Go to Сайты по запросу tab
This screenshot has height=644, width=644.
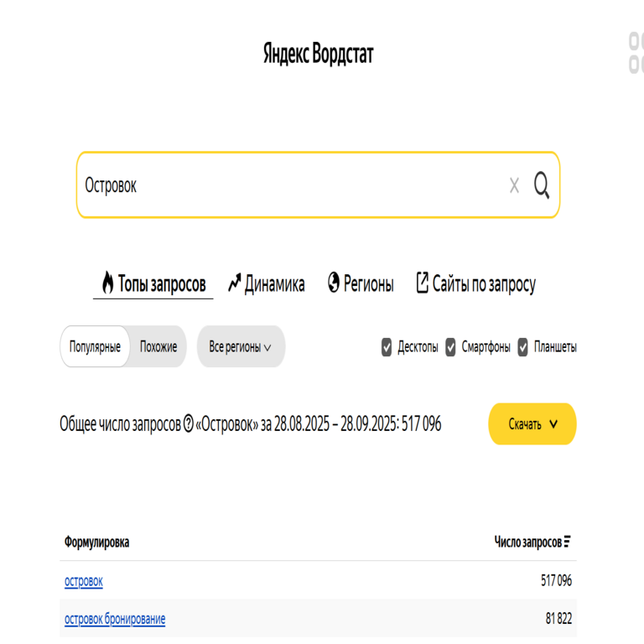[475, 284]
